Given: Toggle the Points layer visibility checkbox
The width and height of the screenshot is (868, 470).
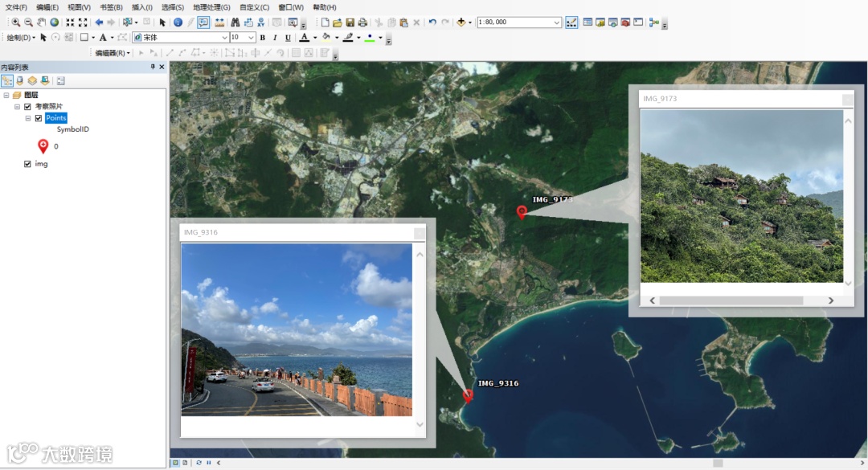Looking at the screenshot, I should pos(38,118).
